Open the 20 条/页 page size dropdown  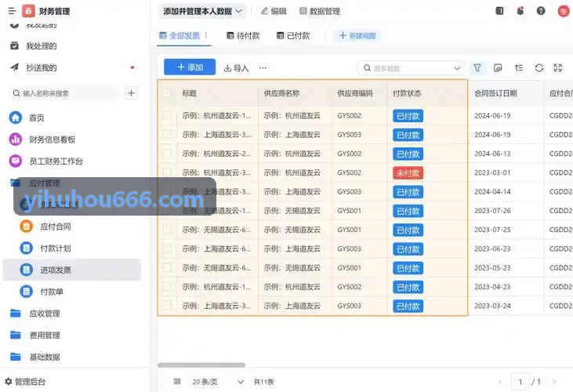[x=218, y=382]
